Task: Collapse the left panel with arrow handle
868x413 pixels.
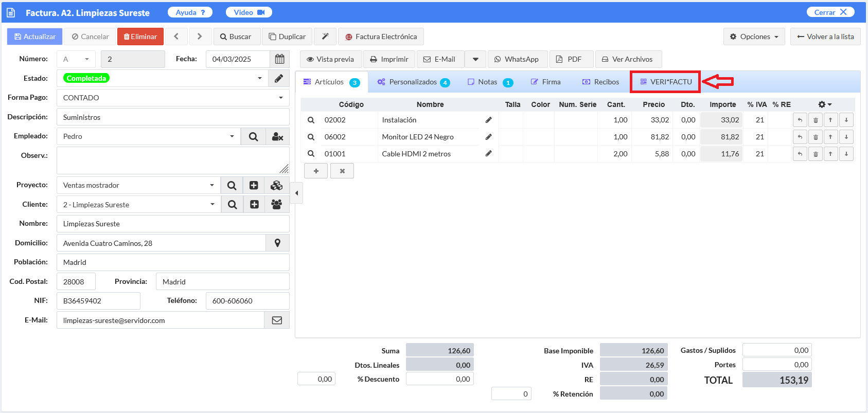Action: pos(296,193)
